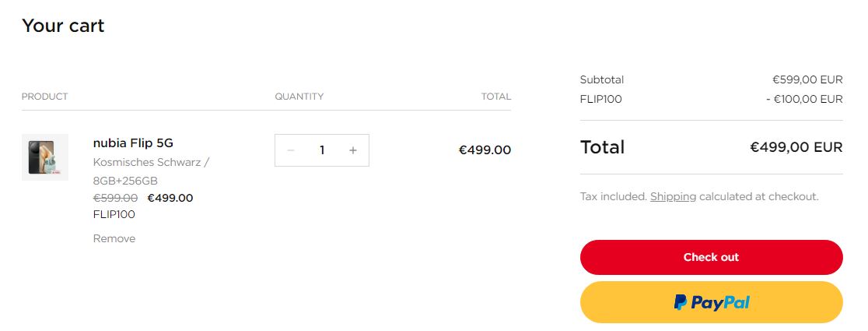The height and width of the screenshot is (331, 868).
Task: Click the Subtotal amount €599,00 EUR
Action: coord(807,79)
